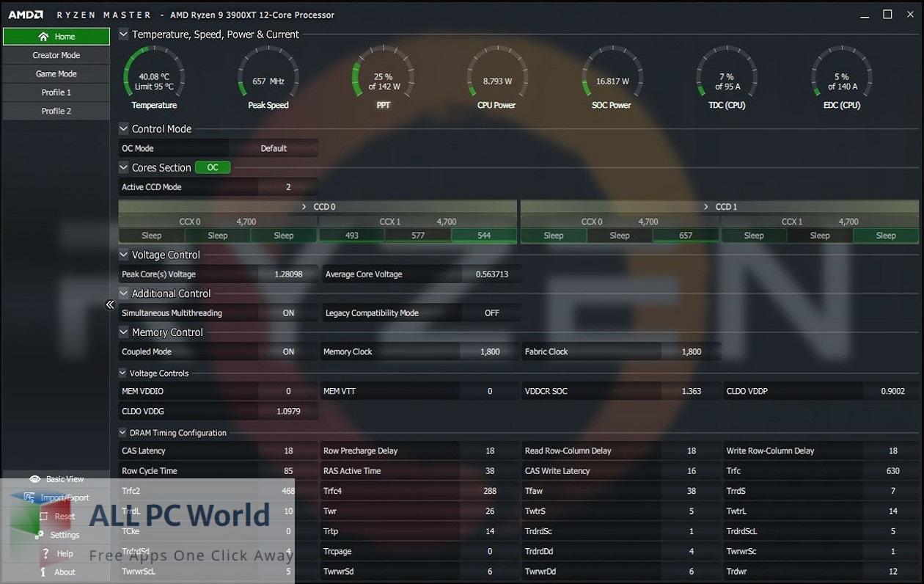Collapse the Temperature, Speed, Power & Current section
924x584 pixels.
click(x=123, y=34)
